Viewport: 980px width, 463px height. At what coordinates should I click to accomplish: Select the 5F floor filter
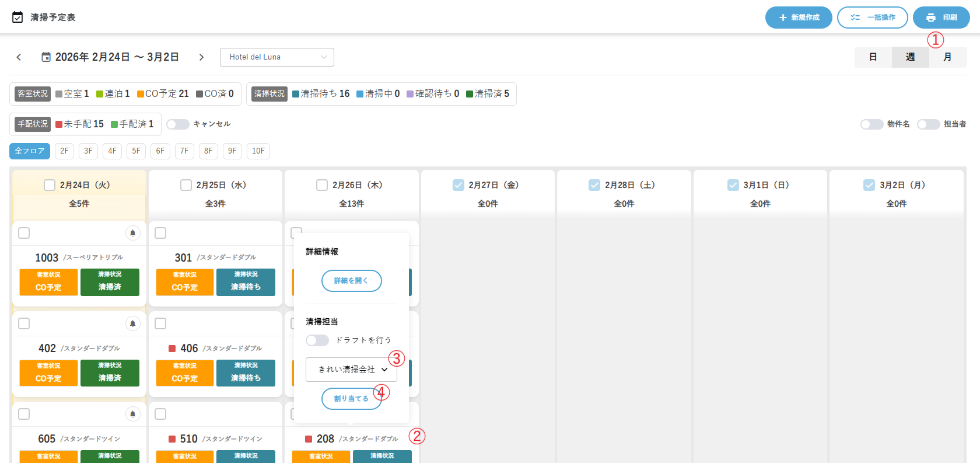136,151
